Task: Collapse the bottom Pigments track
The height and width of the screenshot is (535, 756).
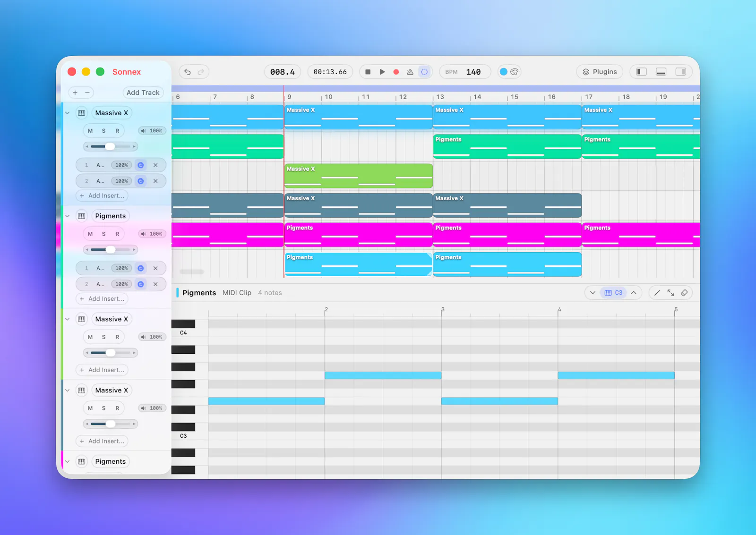Action: [68, 462]
